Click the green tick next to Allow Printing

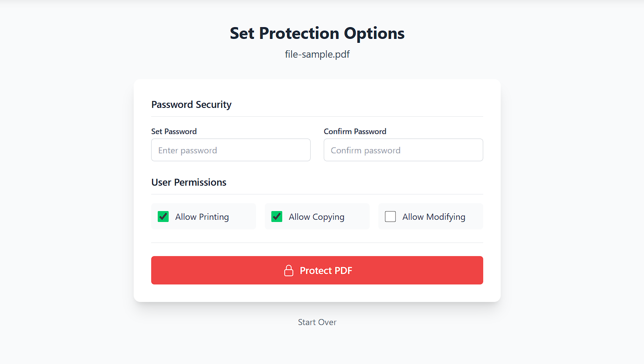(x=163, y=217)
